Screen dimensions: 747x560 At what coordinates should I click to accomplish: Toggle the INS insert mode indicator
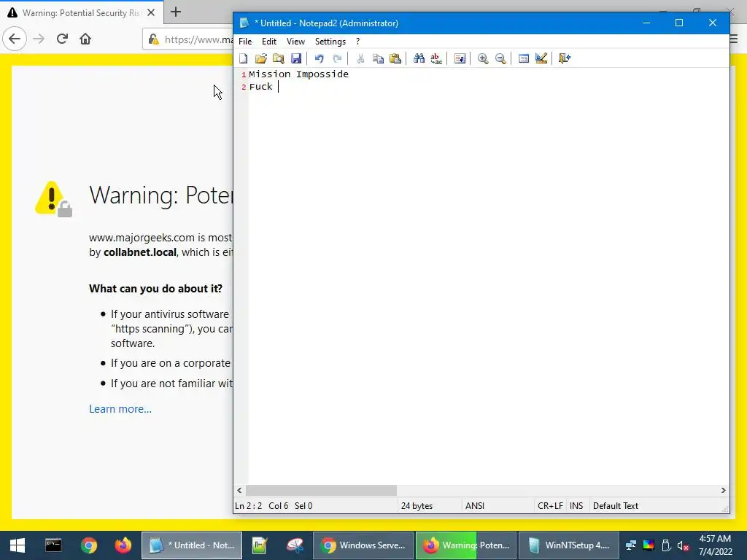click(x=576, y=506)
